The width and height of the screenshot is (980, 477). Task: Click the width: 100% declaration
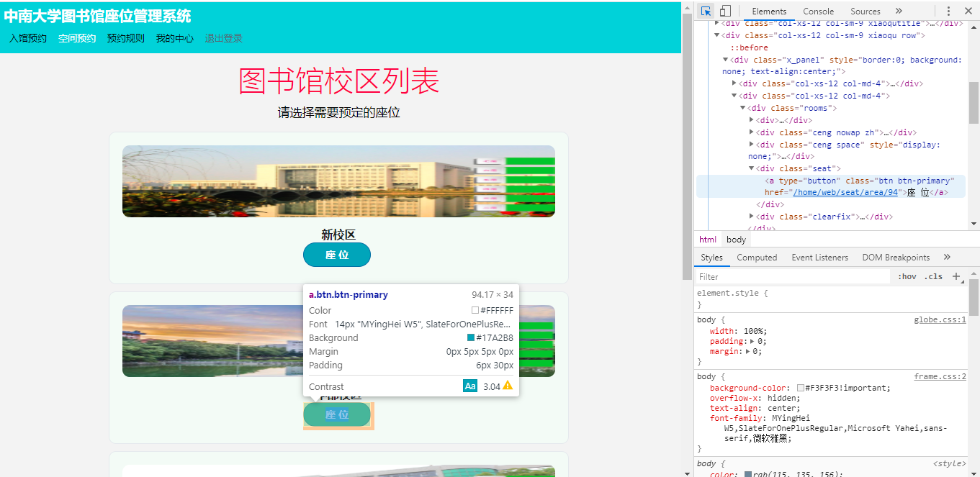coord(738,331)
